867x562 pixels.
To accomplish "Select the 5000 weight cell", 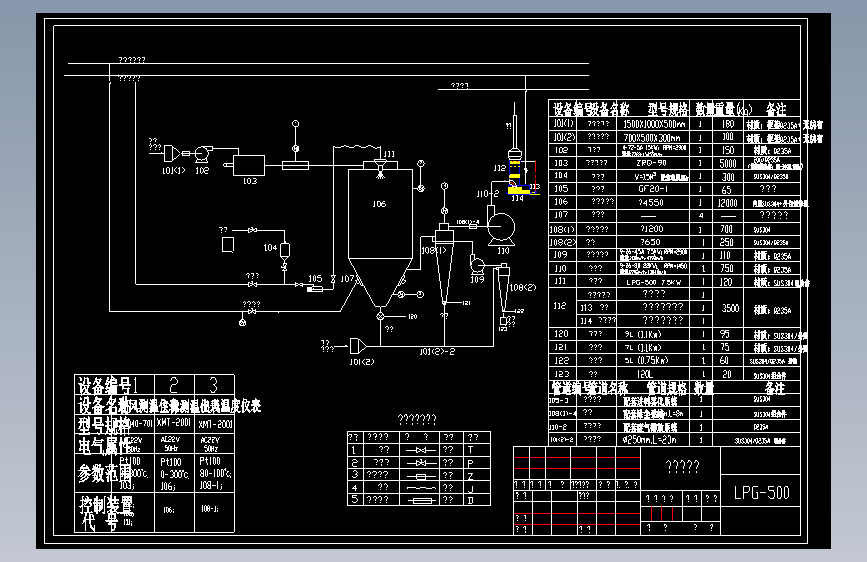I will pyautogui.click(x=728, y=163).
